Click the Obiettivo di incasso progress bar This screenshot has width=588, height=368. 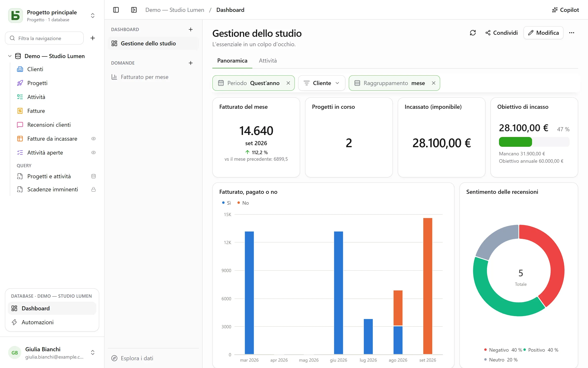[x=534, y=142]
